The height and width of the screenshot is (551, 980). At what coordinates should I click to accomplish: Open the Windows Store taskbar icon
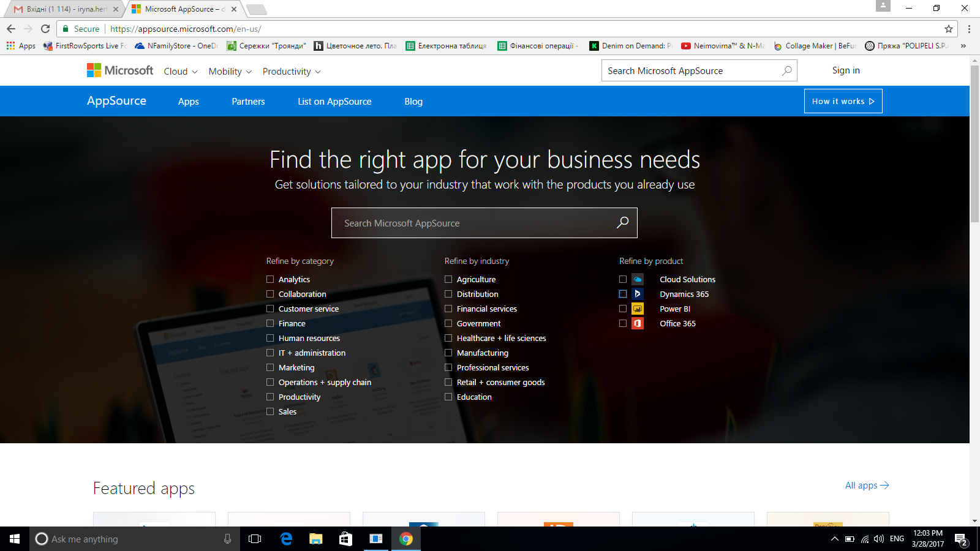pyautogui.click(x=346, y=539)
